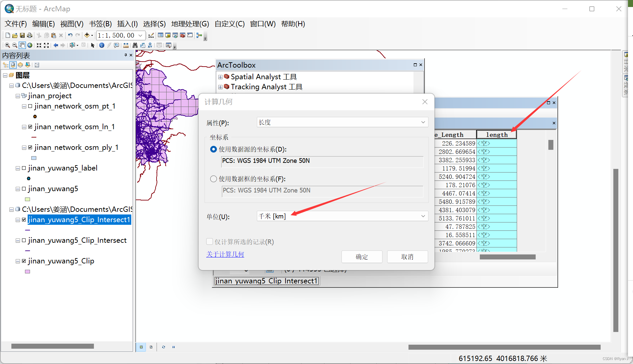
Task: Save the map with the floppy icon
Action: pyautogui.click(x=22, y=35)
